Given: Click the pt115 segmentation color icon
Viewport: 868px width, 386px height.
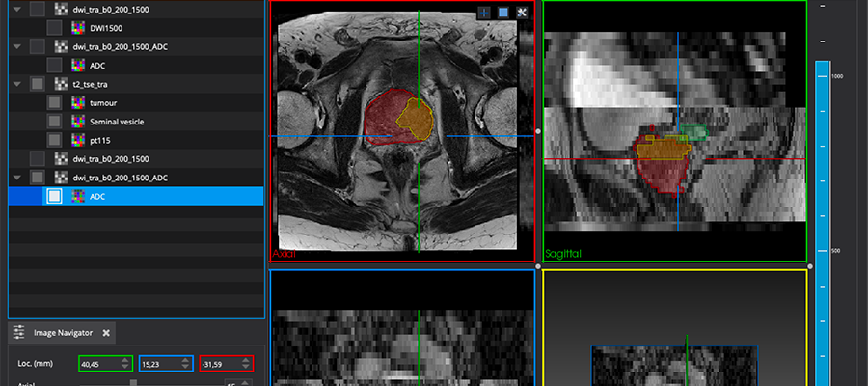Looking at the screenshot, I should pos(78,140).
